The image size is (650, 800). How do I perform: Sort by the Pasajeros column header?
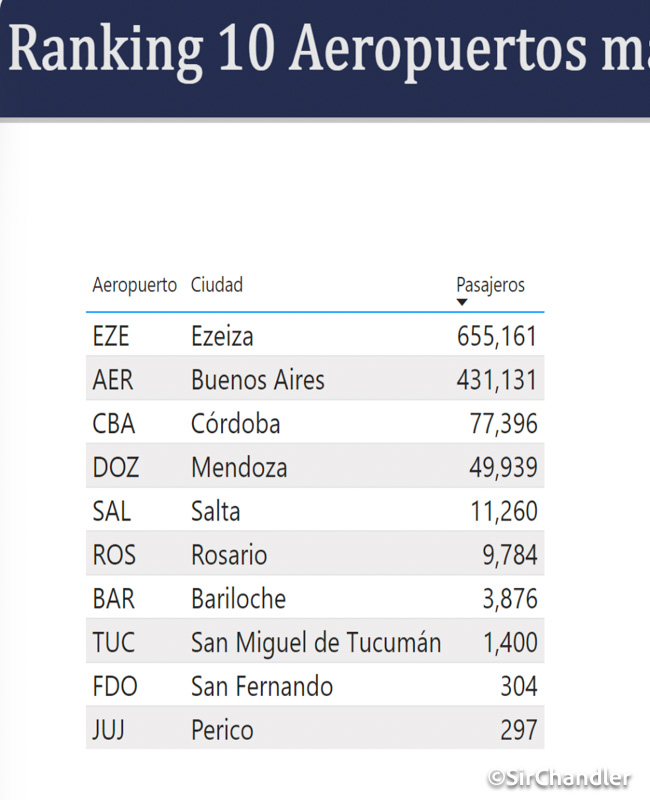pyautogui.click(x=490, y=285)
